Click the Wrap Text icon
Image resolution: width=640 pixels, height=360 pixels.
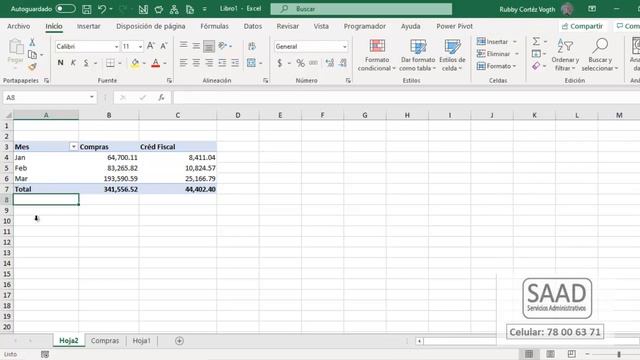(x=251, y=46)
